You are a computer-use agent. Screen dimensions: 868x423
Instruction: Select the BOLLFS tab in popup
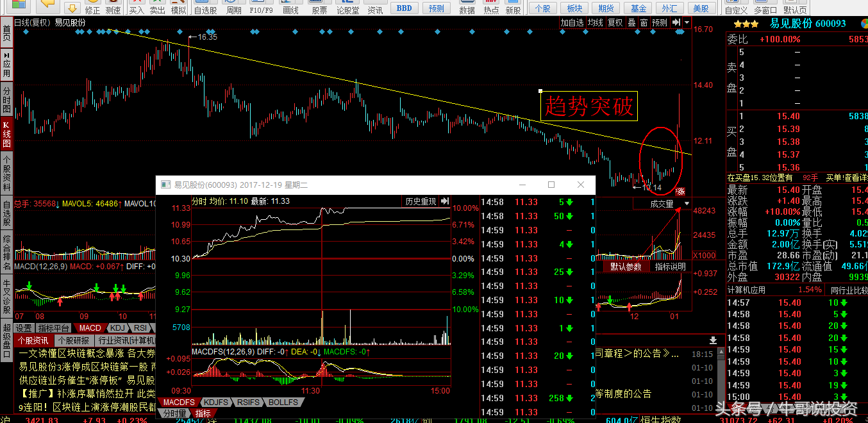pyautogui.click(x=283, y=402)
